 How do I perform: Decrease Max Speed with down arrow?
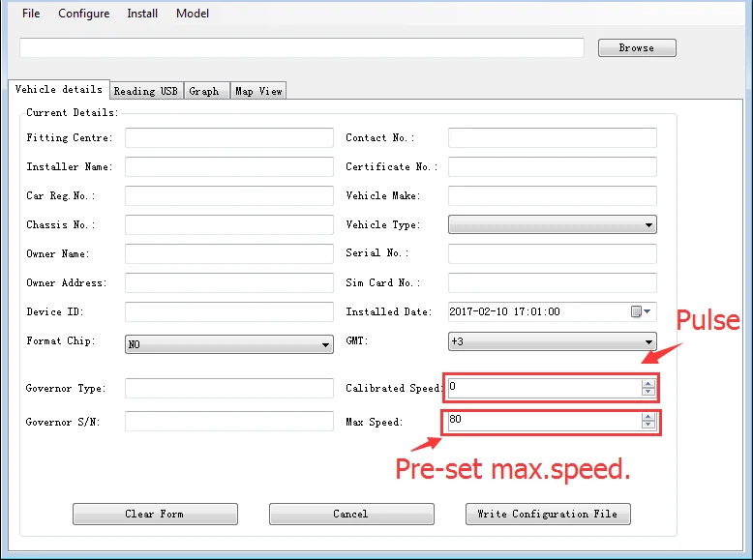pyautogui.click(x=648, y=425)
